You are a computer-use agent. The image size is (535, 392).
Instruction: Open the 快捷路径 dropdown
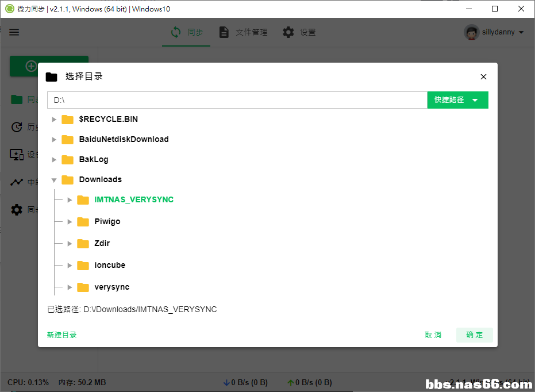coord(457,100)
